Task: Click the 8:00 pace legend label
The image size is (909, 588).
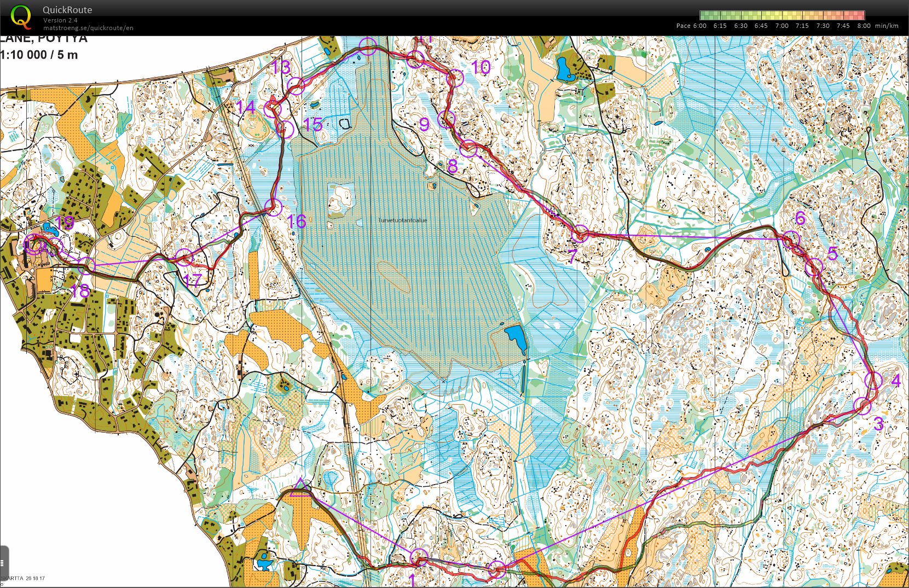Action: (864, 26)
